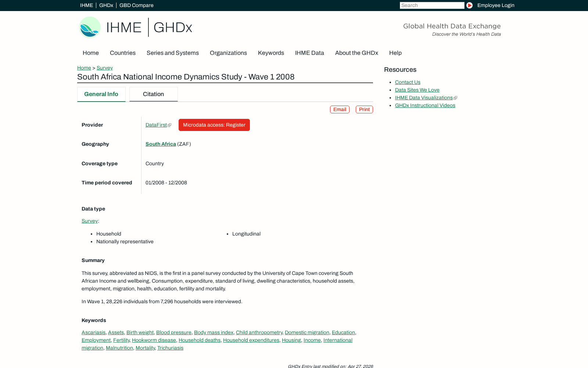Open Series and Systems menu
Screen dimensions: 588x368
click(173, 53)
